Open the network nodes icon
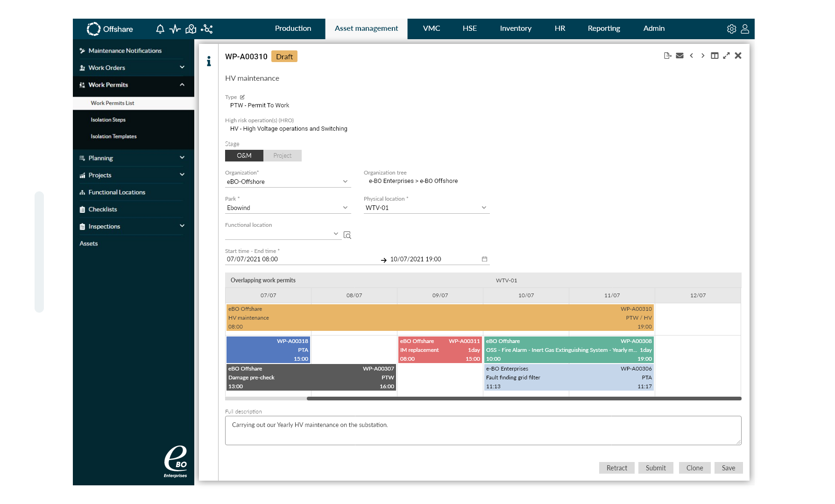 (x=207, y=29)
